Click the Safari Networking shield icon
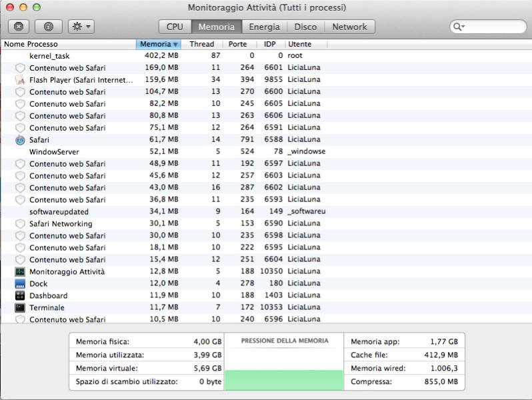This screenshot has height=400, width=532. click(20, 223)
